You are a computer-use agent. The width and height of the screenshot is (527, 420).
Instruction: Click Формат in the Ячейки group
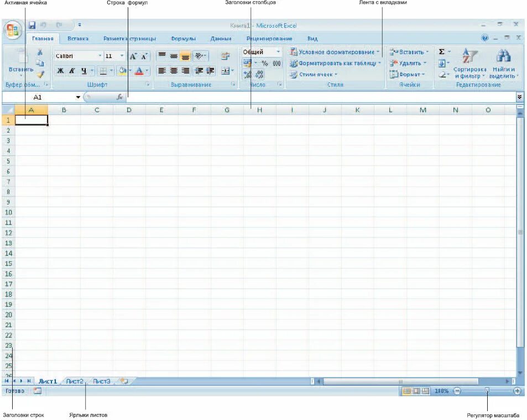point(408,74)
